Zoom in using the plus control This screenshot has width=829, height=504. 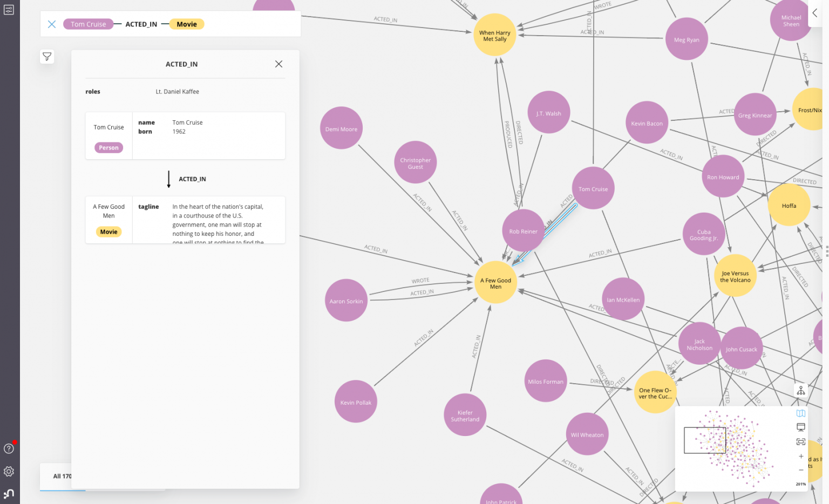pyautogui.click(x=801, y=456)
